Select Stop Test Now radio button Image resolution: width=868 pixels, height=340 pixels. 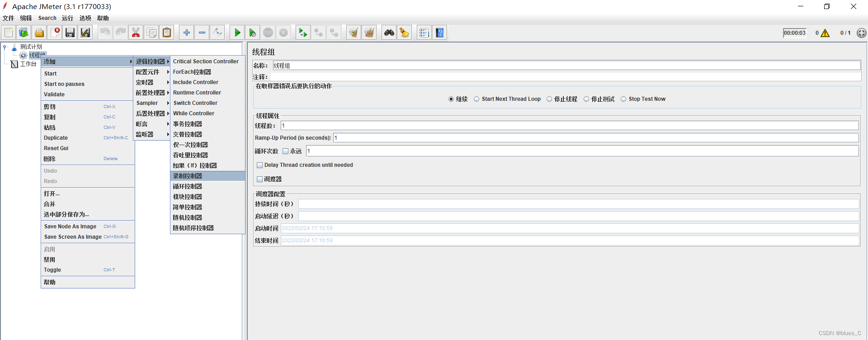623,99
